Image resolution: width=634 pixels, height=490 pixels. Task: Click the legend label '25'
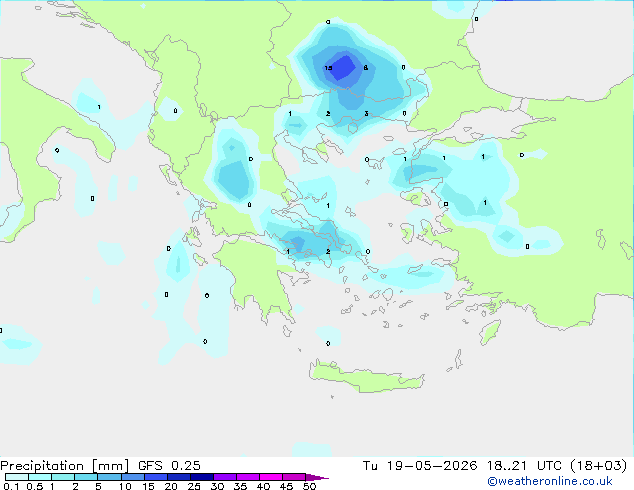click(x=194, y=486)
